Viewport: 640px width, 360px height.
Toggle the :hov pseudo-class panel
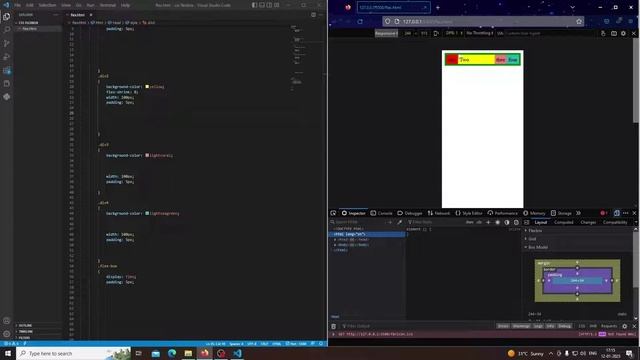coord(469,222)
